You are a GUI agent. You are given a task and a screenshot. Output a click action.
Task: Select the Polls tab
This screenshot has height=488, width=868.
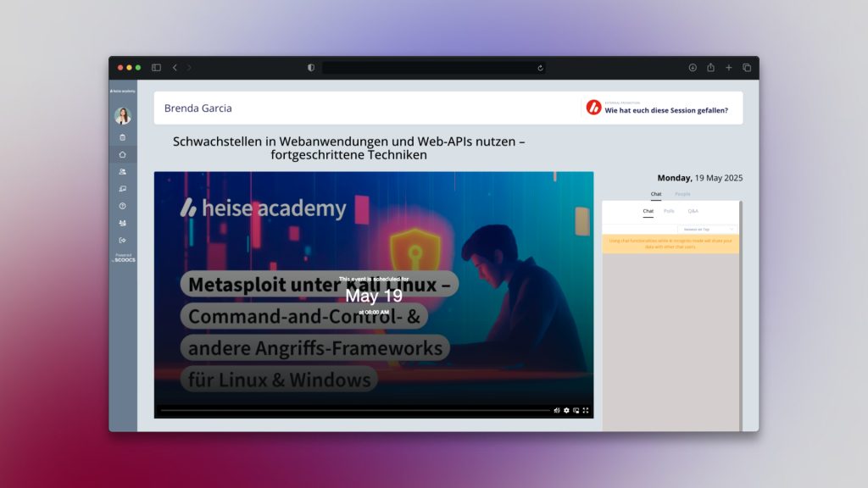[670, 211]
